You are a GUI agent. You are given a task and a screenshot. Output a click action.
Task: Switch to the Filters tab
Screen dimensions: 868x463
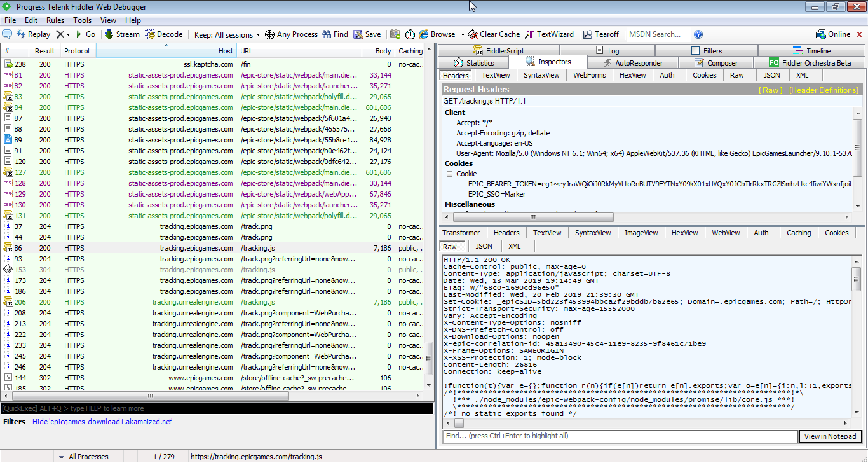pos(707,51)
